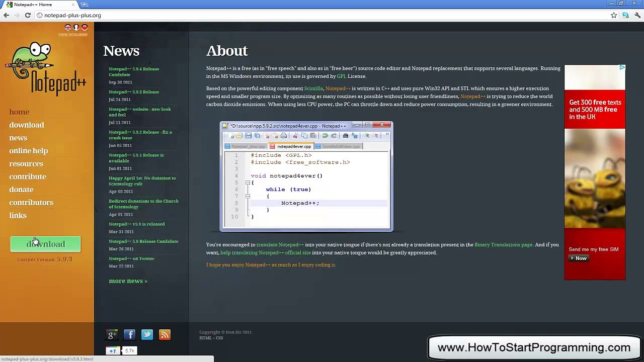Open the donate menu item
The width and height of the screenshot is (644, 362).
(x=21, y=190)
